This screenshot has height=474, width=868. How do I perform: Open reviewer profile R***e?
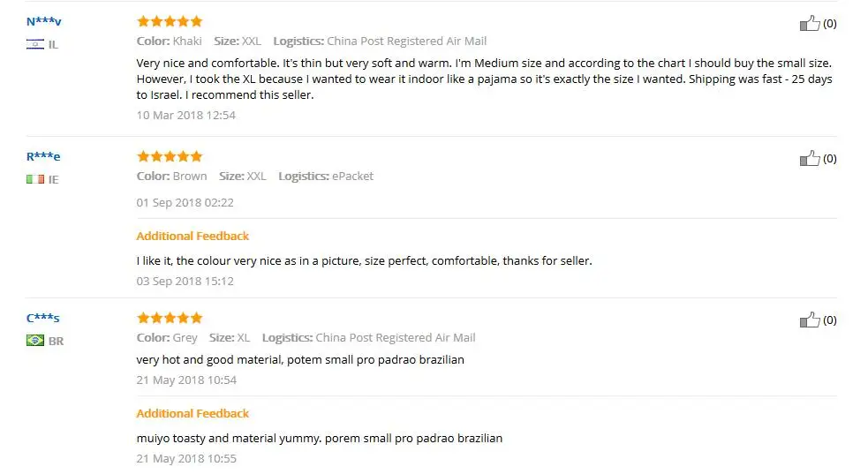43,156
